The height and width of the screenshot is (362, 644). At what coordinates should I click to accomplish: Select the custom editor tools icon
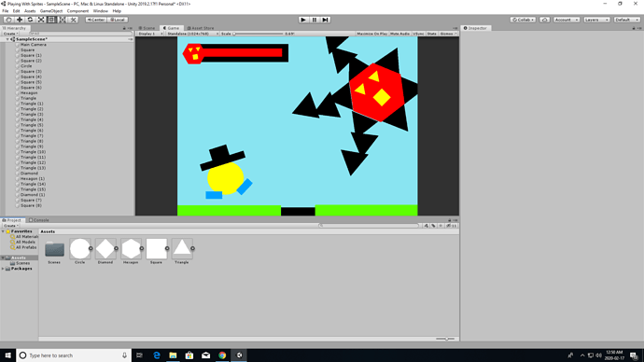[x=73, y=20]
